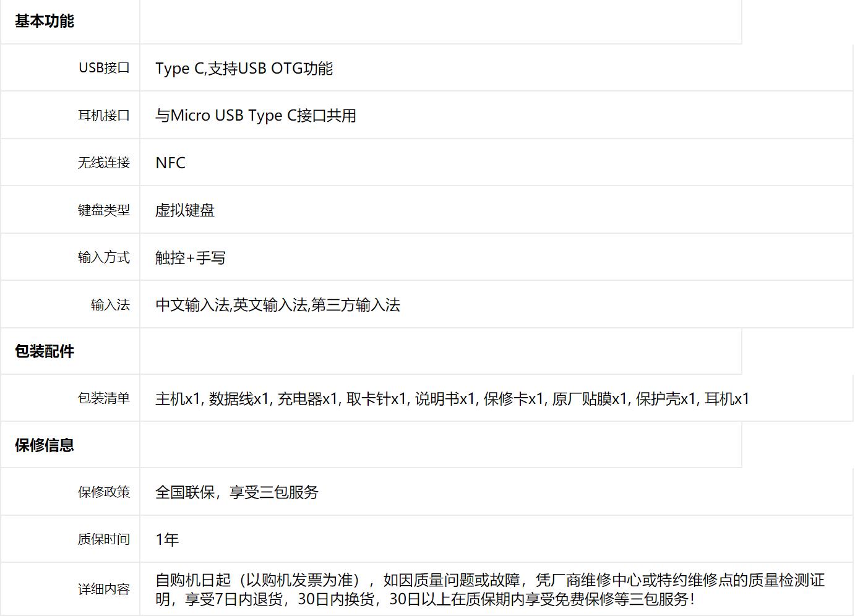855x616 pixels.
Task: Select the 键盘类型 row label
Action: pos(104,210)
